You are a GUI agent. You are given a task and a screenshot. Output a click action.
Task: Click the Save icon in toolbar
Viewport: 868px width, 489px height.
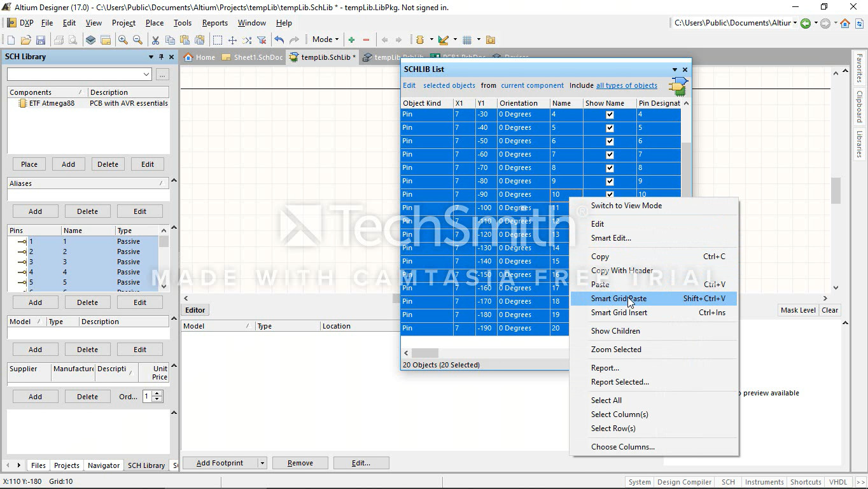41,40
